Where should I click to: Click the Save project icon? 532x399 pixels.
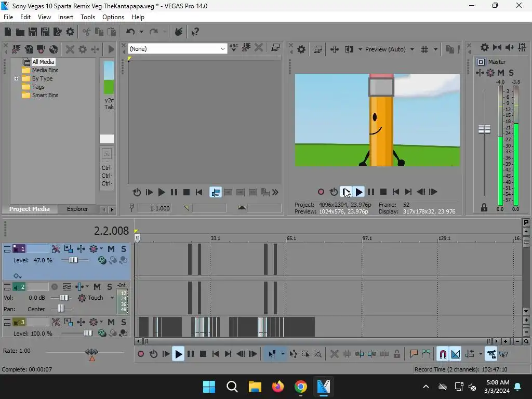click(33, 32)
